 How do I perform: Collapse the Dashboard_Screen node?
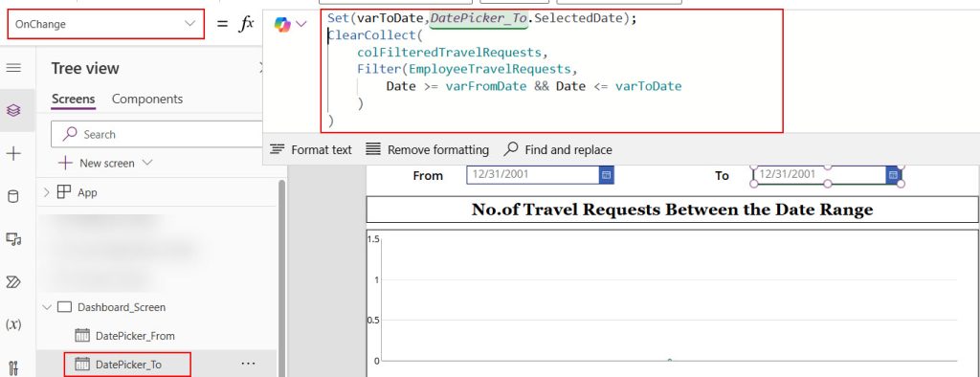click(46, 307)
